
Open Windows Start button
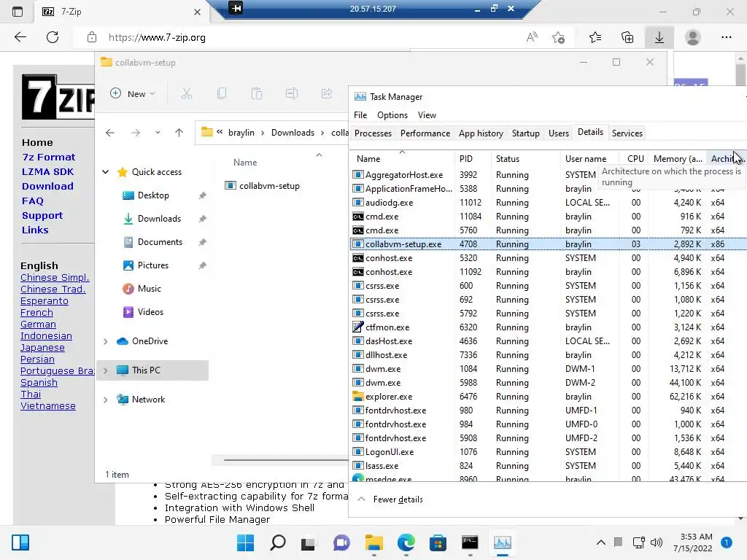(245, 542)
